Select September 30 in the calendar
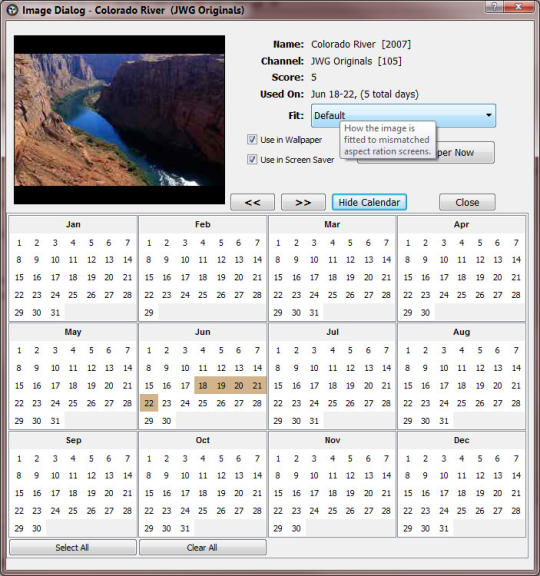This screenshot has height=576, width=540. [37, 528]
